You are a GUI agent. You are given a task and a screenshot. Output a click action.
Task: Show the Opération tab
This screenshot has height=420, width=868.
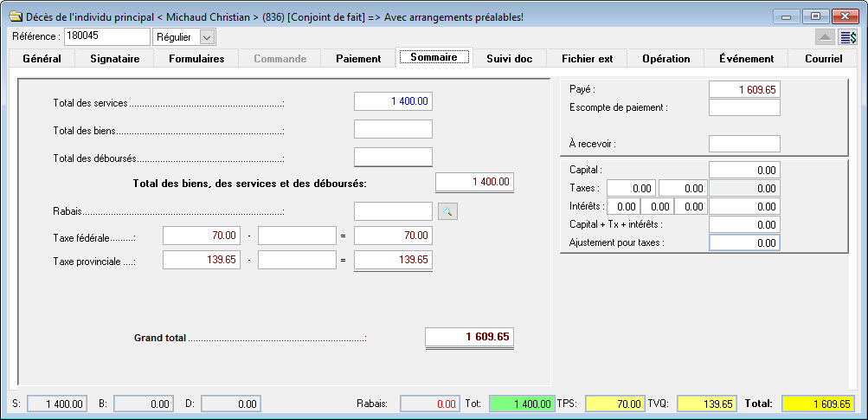click(x=665, y=59)
